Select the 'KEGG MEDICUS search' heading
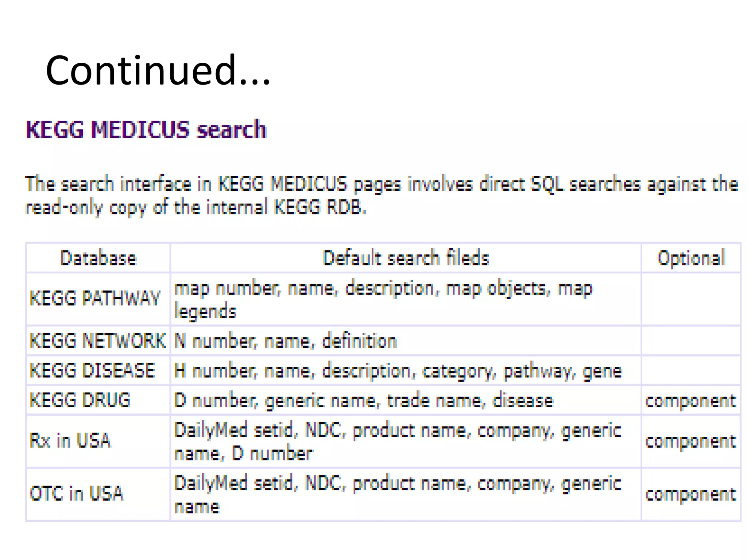Viewport: 747px width, 560px height. tap(146, 129)
